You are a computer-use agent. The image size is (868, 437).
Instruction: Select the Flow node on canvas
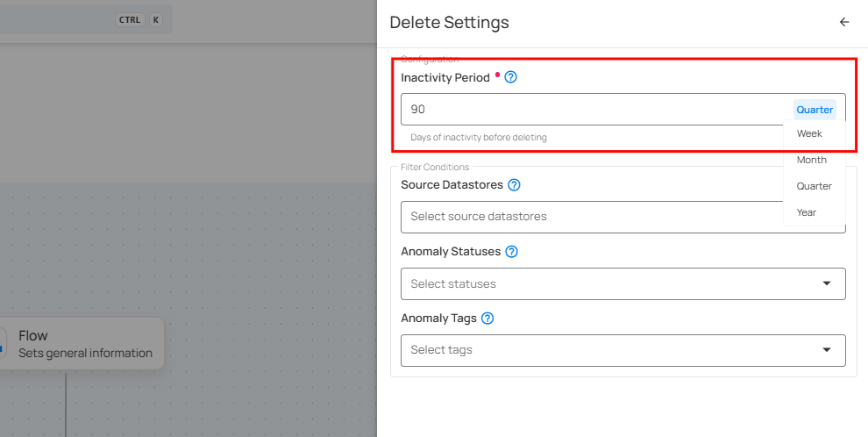pos(83,343)
